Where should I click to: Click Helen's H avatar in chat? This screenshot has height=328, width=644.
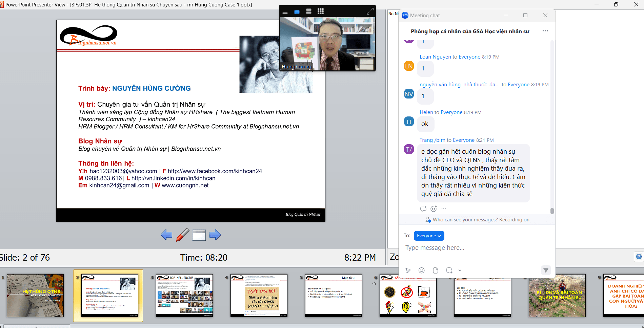pos(409,122)
